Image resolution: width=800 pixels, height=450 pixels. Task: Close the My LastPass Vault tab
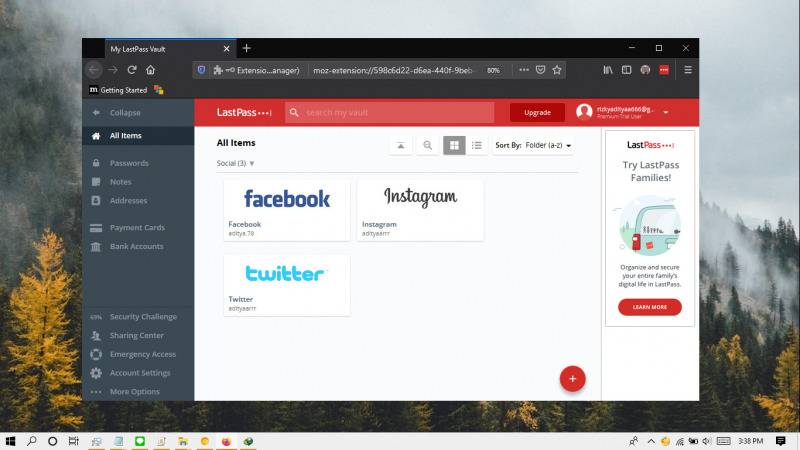pyautogui.click(x=227, y=48)
